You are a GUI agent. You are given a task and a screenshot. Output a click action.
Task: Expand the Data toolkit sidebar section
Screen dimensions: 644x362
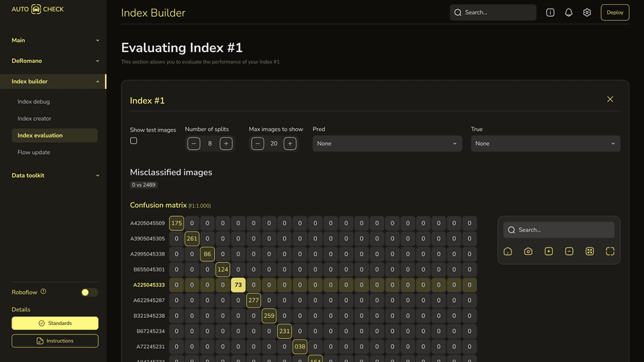coord(55,175)
